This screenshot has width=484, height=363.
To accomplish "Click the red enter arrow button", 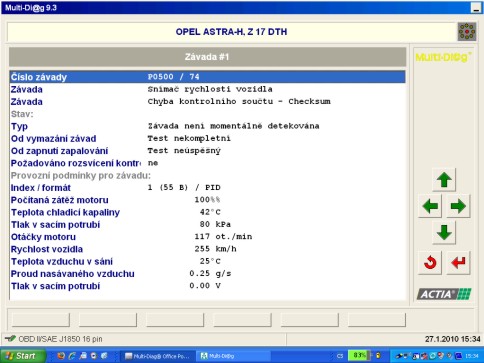I will point(458,263).
